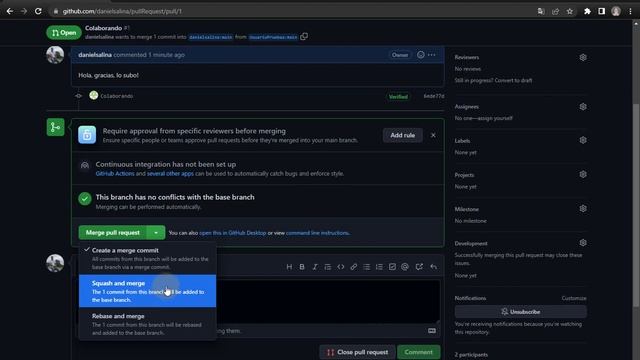Open command line instructions link

click(x=317, y=233)
